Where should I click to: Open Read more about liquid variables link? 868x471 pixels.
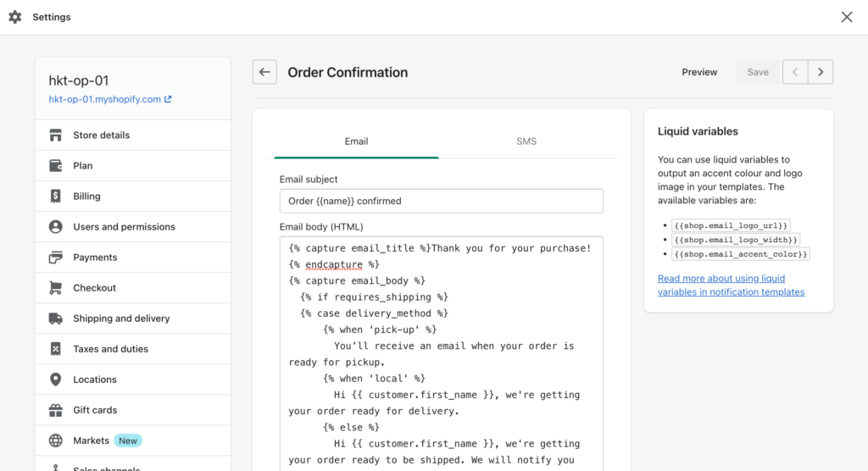coord(731,285)
